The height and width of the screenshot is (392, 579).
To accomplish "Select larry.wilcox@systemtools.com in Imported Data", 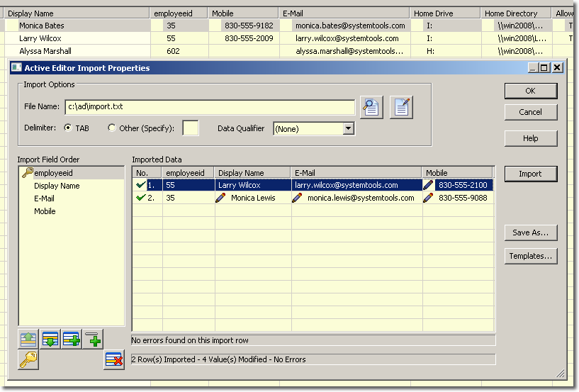I will click(x=356, y=185).
